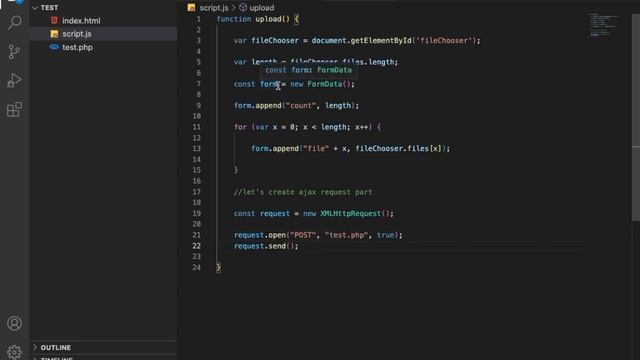Open index.html in the explorer

coord(103,20)
